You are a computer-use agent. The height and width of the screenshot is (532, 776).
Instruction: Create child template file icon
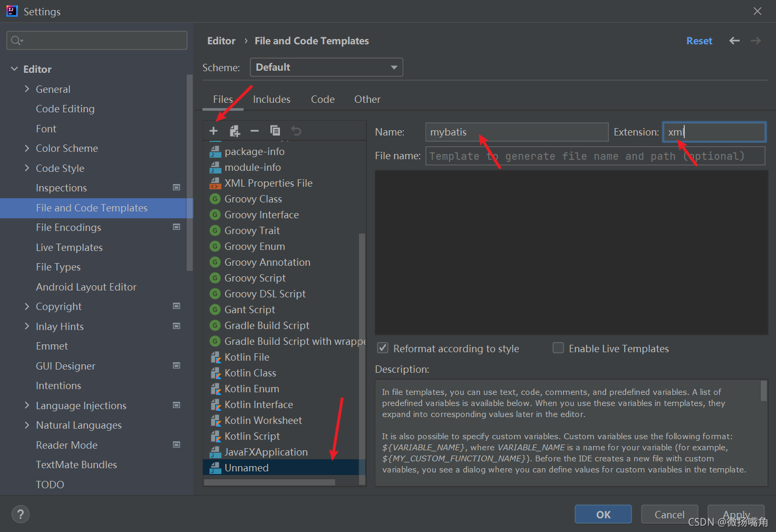235,131
